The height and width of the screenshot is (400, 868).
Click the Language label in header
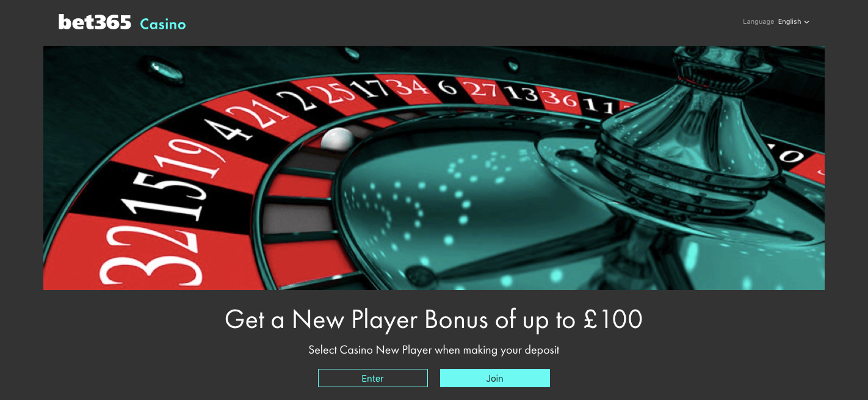758,21
